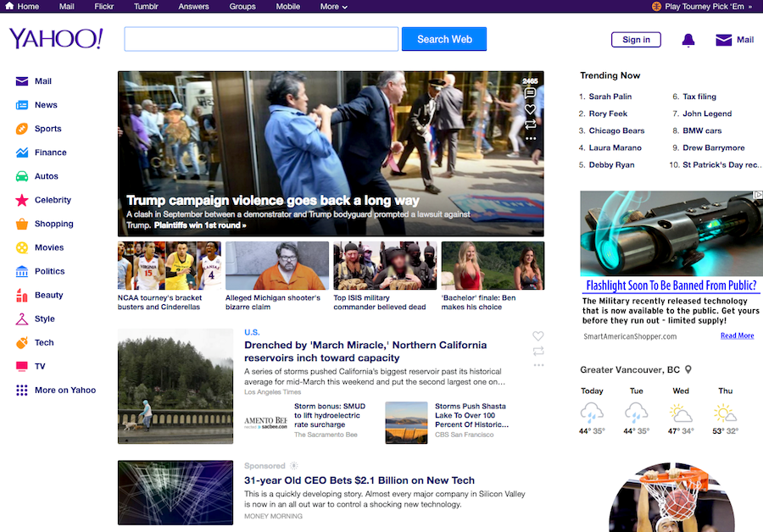Image resolution: width=763 pixels, height=532 pixels.
Task: Click the comment bubble on Trump story
Action: tap(531, 94)
